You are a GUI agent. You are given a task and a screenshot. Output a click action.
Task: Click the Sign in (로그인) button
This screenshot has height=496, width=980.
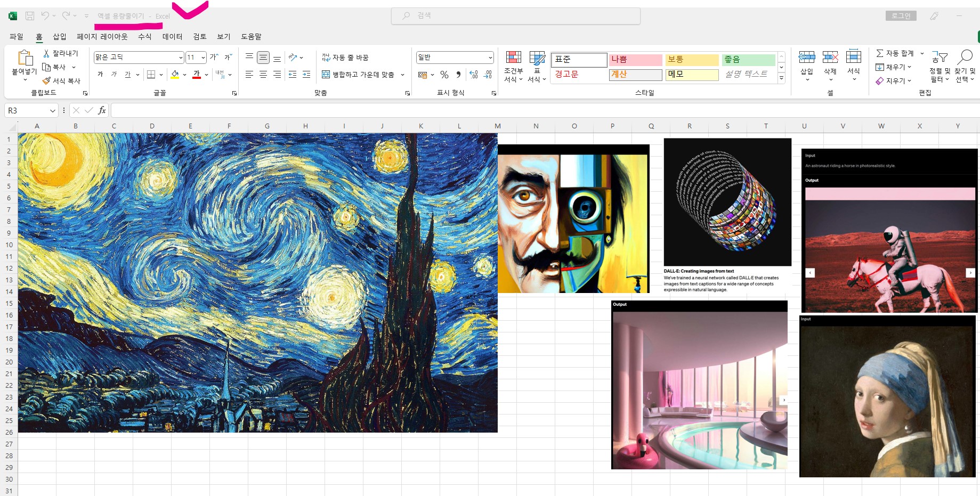pyautogui.click(x=901, y=16)
